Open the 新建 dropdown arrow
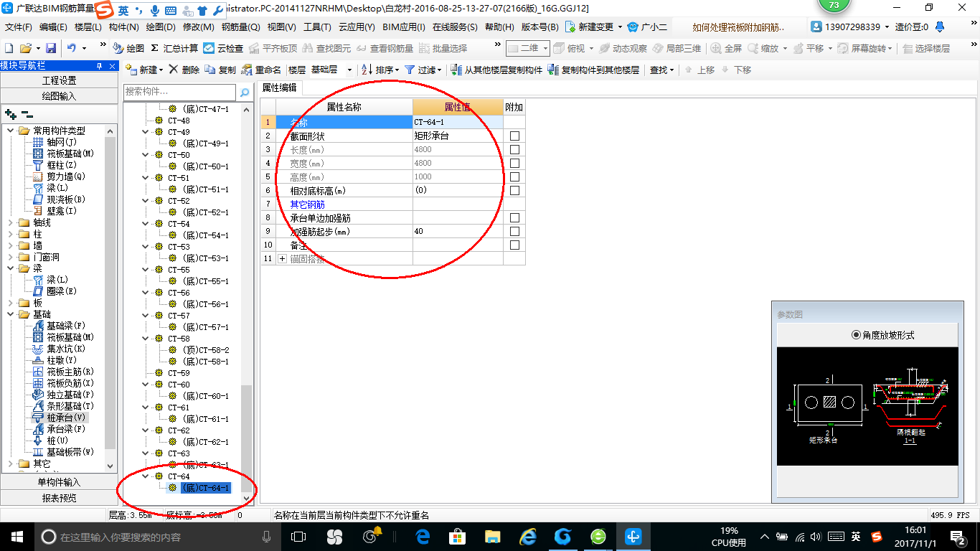 [x=161, y=70]
